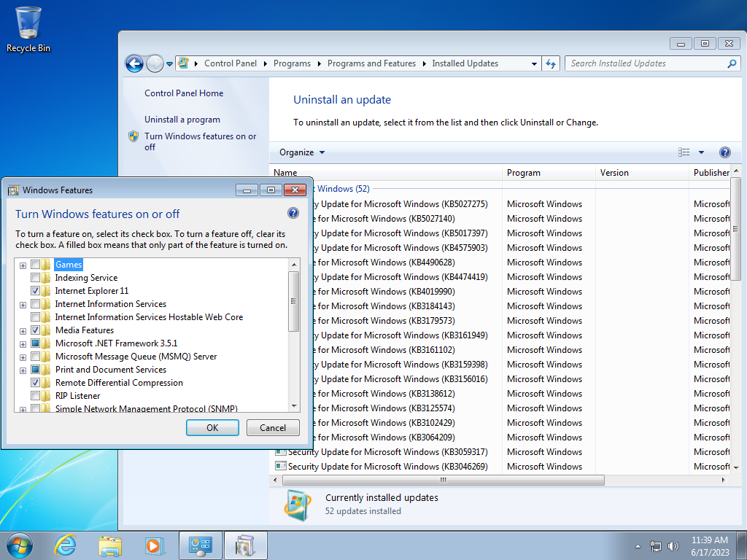Click the KB3059317 update icon
Viewport: 747px width, 560px height.
click(x=281, y=451)
